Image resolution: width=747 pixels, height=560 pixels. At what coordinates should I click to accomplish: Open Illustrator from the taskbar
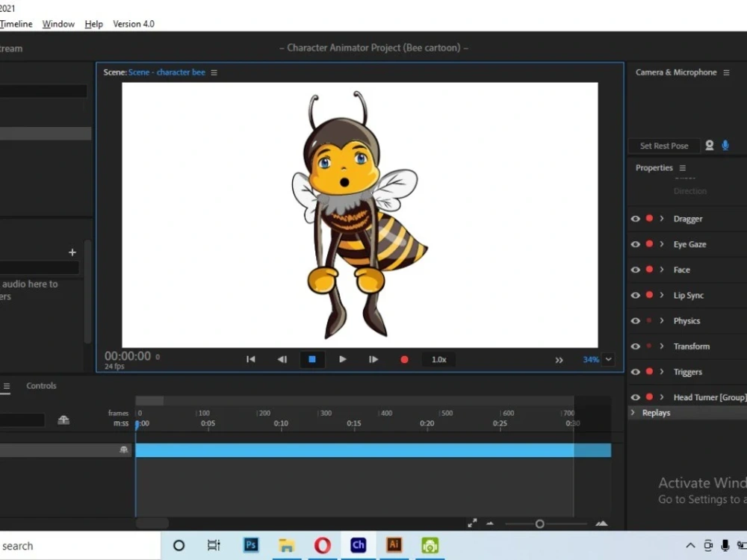tap(394, 545)
